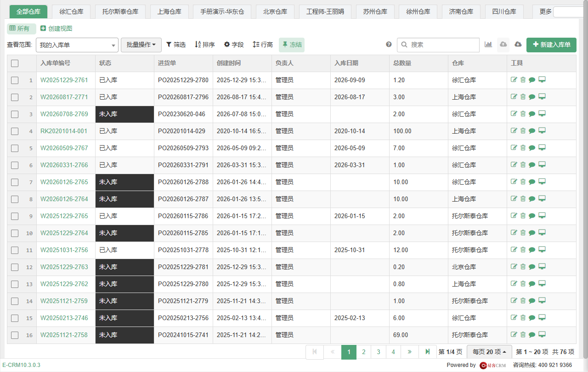Open the 查看范围 我的入库单 dropdown
The image size is (588, 372).
[x=77, y=45]
